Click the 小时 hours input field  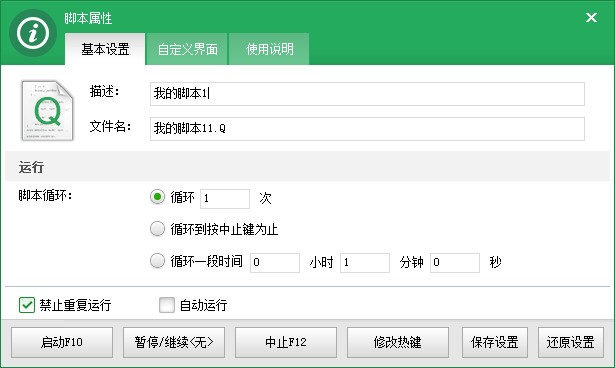275,262
